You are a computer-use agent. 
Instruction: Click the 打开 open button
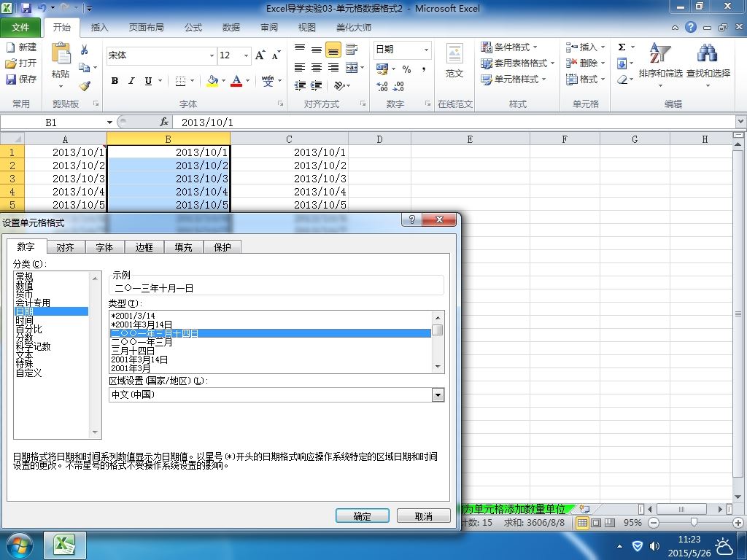(x=21, y=63)
